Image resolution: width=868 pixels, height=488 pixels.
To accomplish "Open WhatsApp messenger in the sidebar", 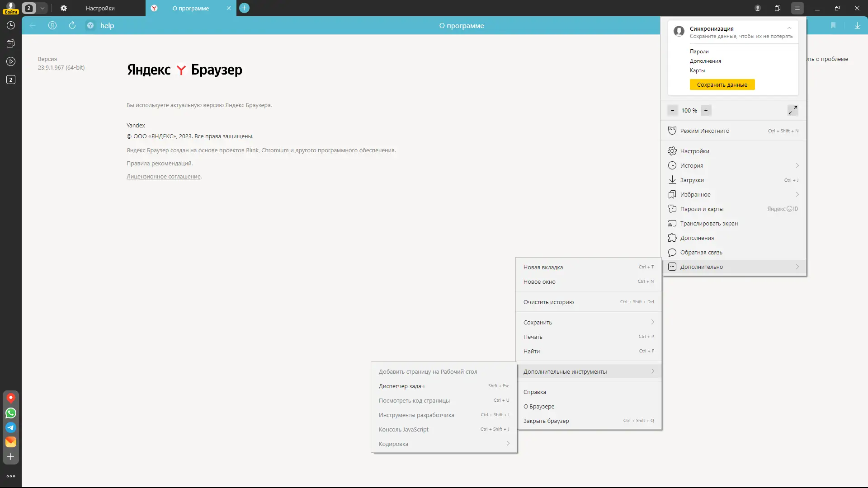I will (11, 413).
